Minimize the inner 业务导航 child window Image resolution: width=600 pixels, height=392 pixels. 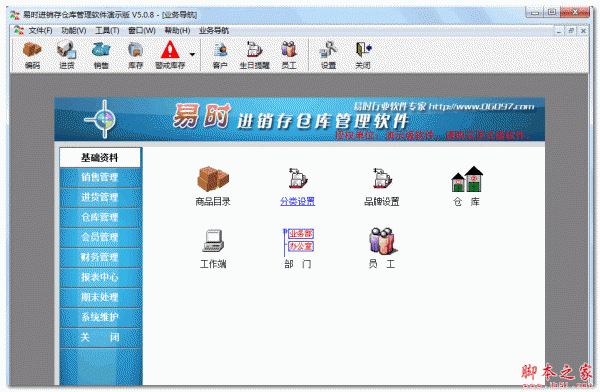tap(559, 31)
